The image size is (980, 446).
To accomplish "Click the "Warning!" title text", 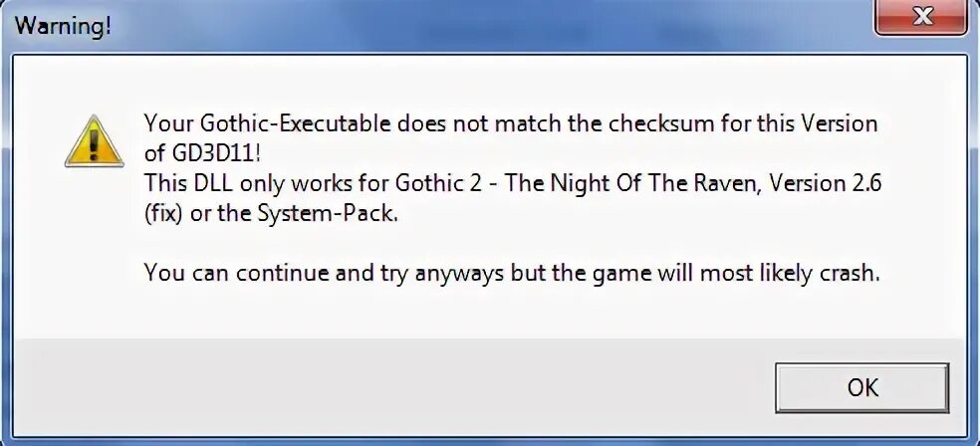I will coord(63,26).
